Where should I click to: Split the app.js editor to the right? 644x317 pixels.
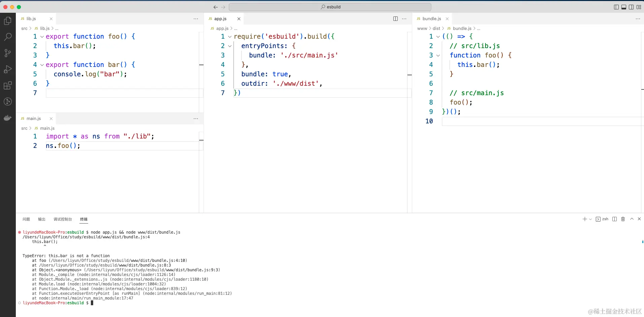(x=395, y=19)
